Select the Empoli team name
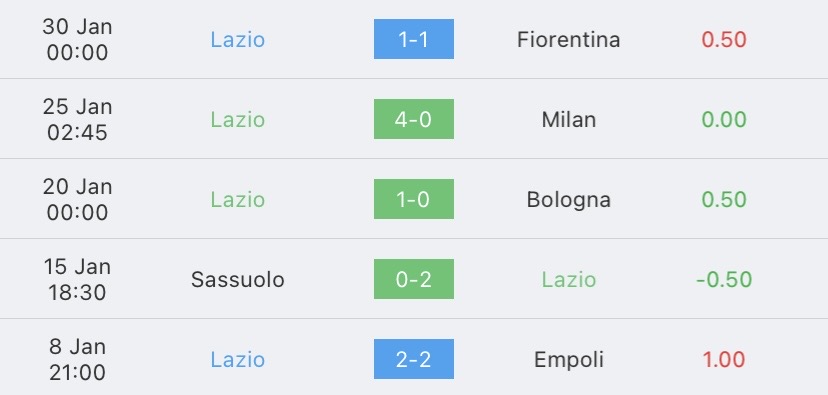 tap(568, 360)
